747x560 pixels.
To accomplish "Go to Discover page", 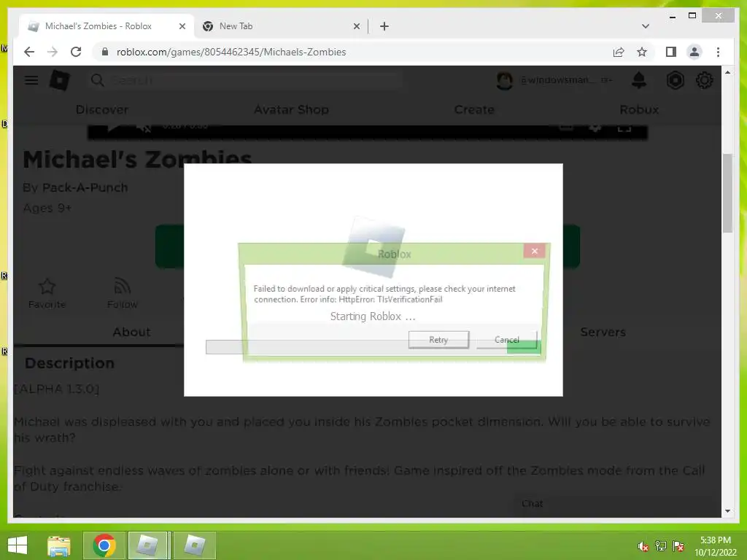I will (x=102, y=109).
